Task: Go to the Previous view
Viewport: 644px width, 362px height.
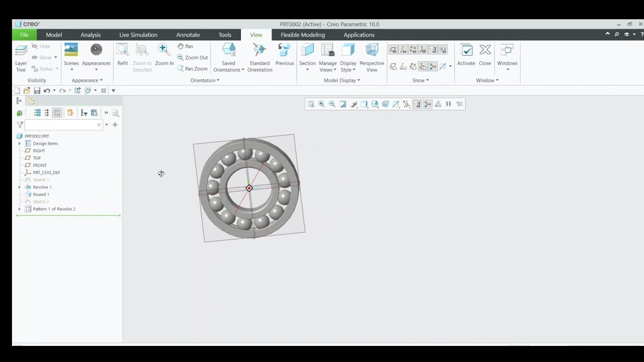Action: pyautogui.click(x=284, y=55)
